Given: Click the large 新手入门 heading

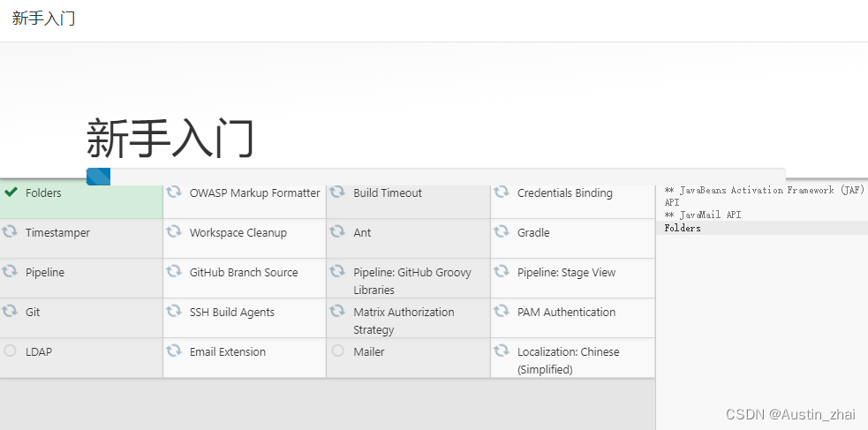Looking at the screenshot, I should [170, 139].
